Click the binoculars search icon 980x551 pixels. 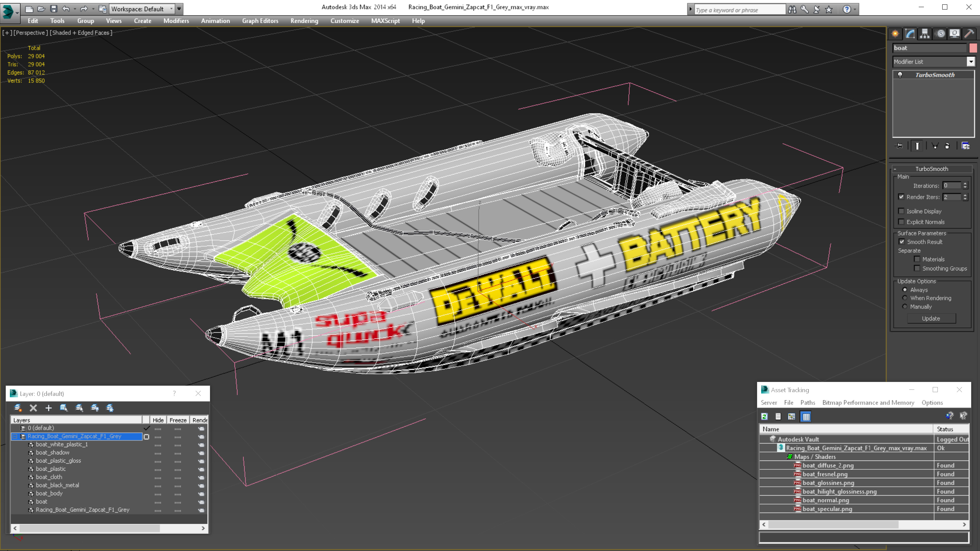point(792,10)
